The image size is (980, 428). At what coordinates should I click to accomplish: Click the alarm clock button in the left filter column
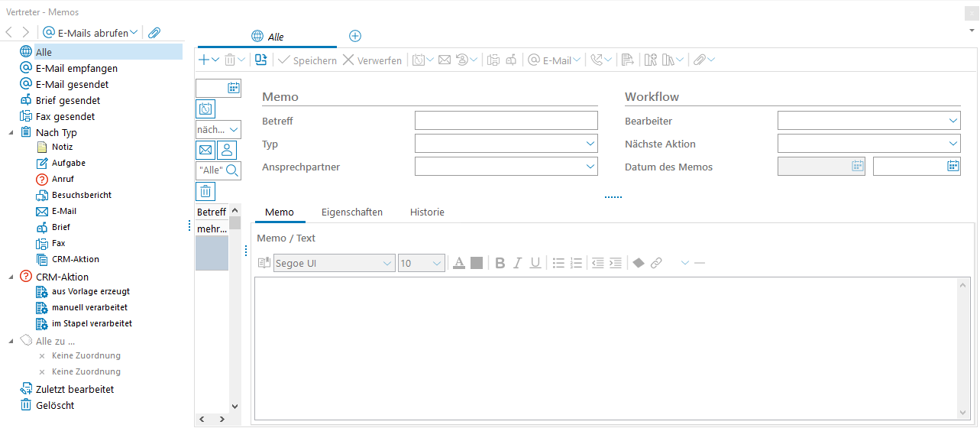205,109
